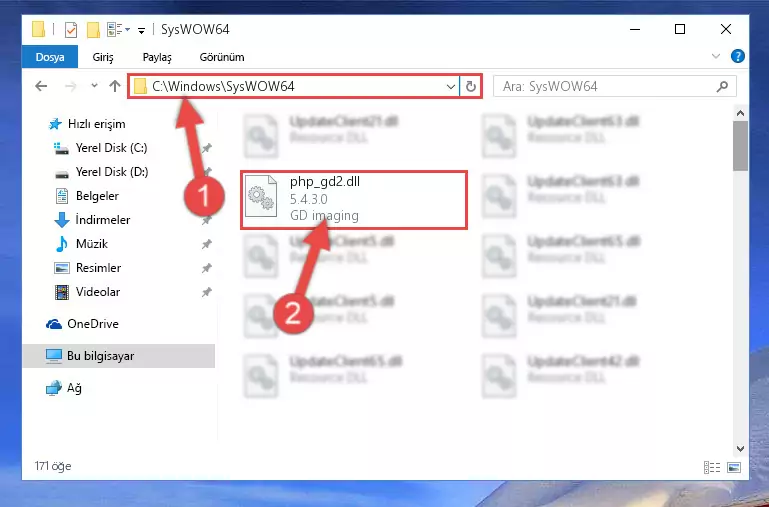Click the Videolar film icon
The image size is (769, 507).
62,292
